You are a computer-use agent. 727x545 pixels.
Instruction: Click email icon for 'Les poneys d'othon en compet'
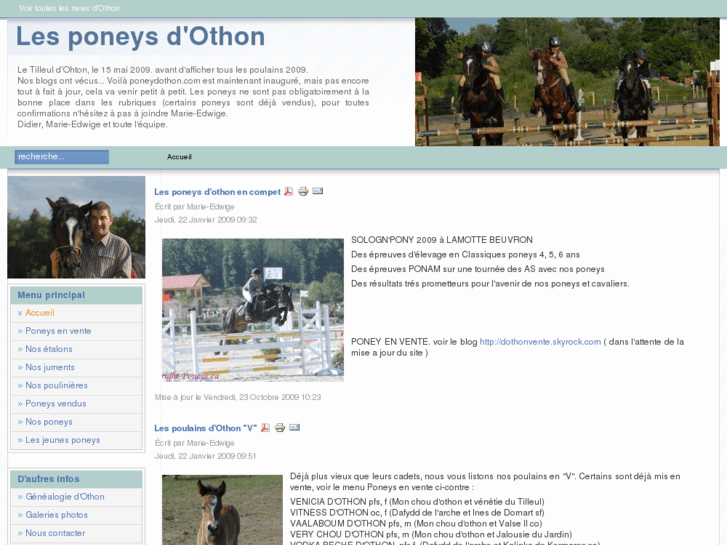pos(318,191)
